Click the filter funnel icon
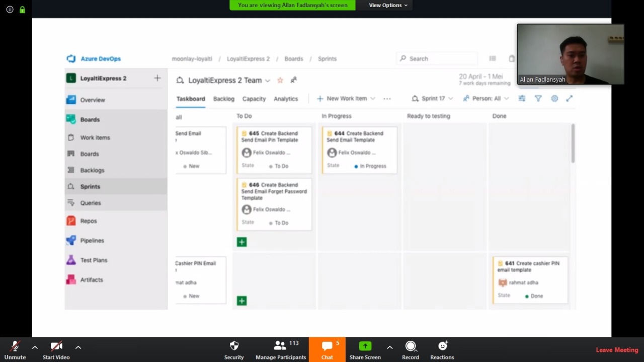Screen dimensions: 644x362 click(x=538, y=99)
